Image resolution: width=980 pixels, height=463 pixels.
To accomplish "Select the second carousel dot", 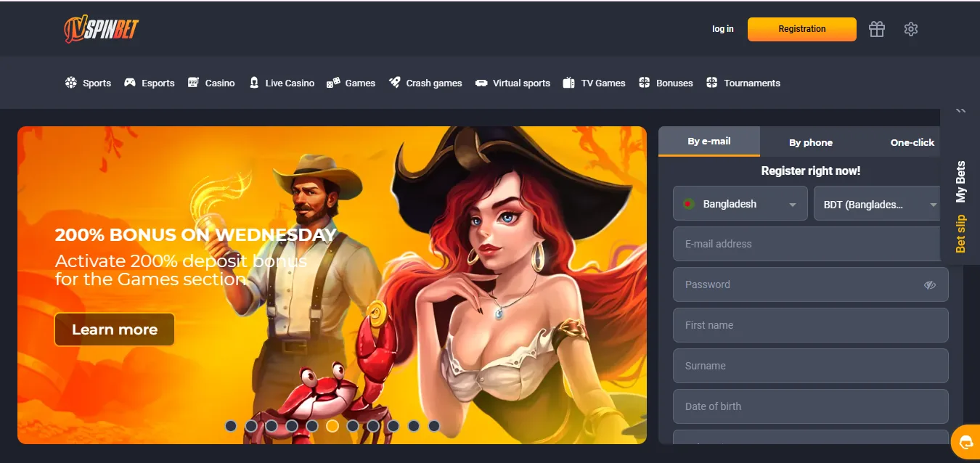I will pyautogui.click(x=251, y=426).
